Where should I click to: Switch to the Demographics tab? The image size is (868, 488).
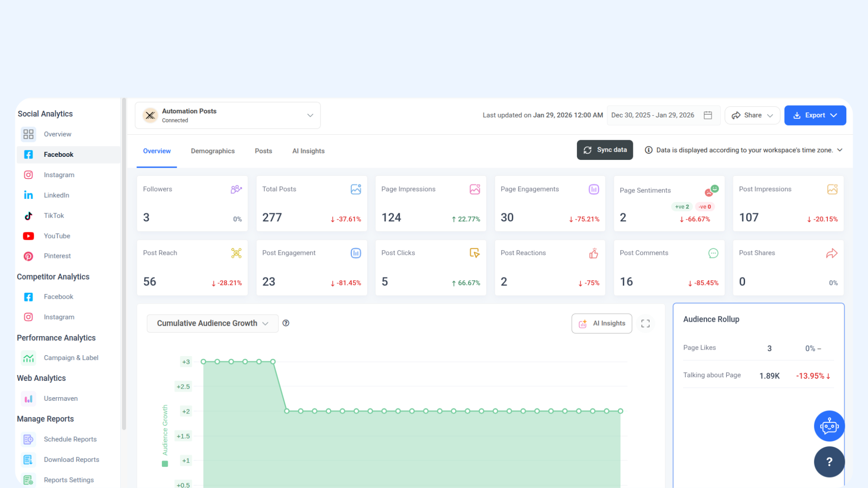[x=212, y=151]
